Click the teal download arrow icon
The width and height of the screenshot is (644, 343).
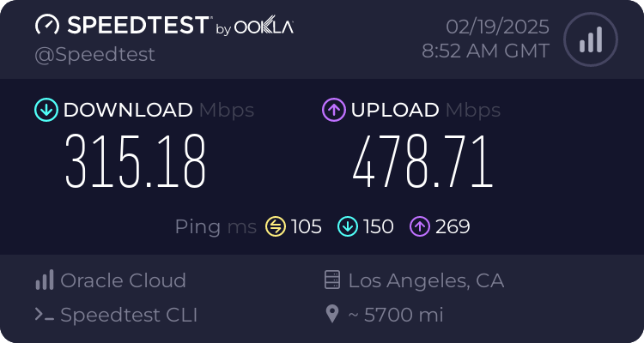coord(46,110)
